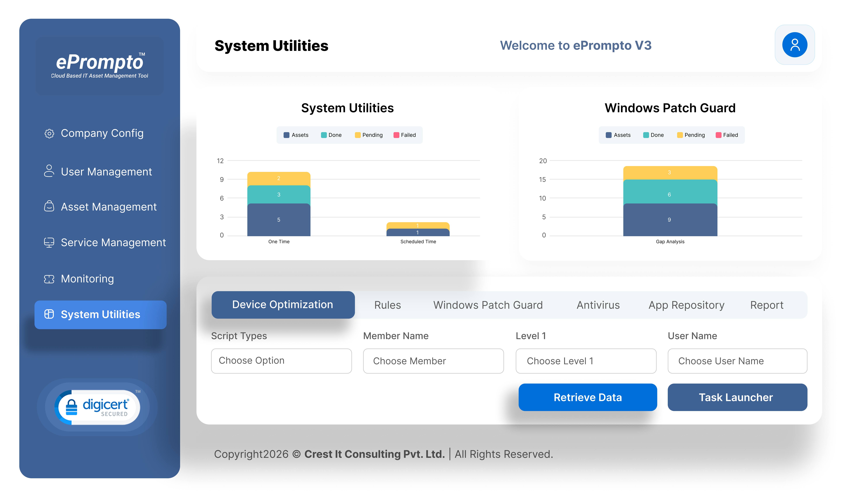The height and width of the screenshot is (504, 842).
Task: Click the 'Scheduled Time' axis label
Action: (418, 241)
